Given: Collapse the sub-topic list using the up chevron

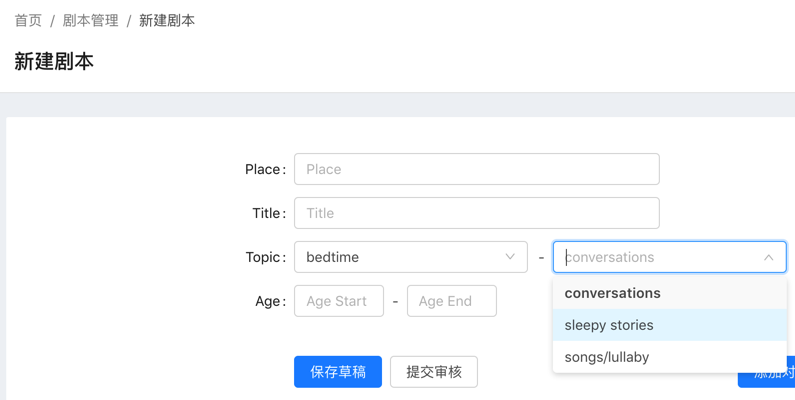Looking at the screenshot, I should pos(768,257).
